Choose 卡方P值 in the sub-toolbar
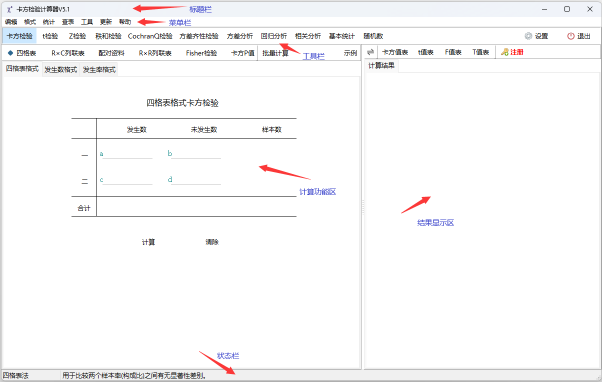Image resolution: width=602 pixels, height=382 pixels. click(243, 53)
